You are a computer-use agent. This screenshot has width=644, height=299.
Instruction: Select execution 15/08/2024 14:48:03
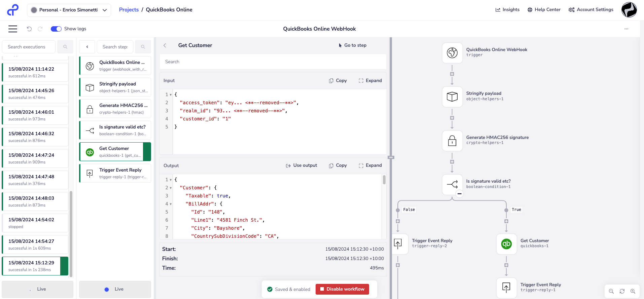pos(35,201)
